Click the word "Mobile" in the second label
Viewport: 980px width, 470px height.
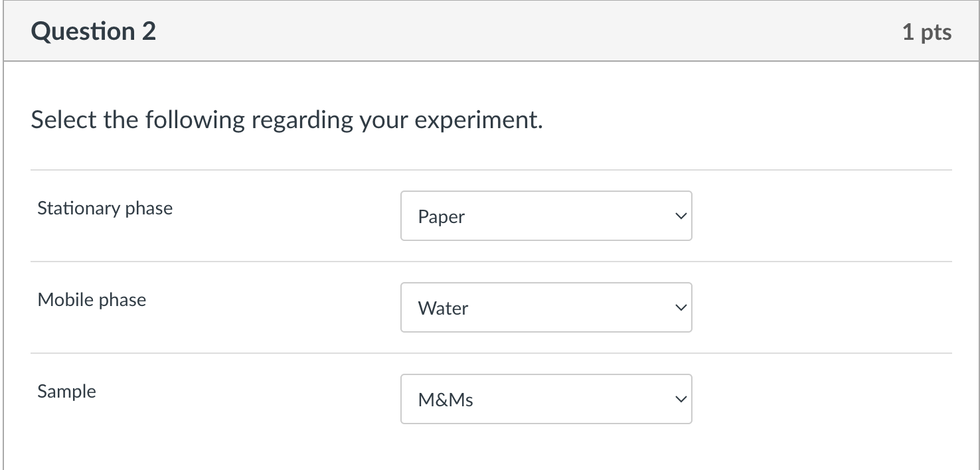click(66, 300)
